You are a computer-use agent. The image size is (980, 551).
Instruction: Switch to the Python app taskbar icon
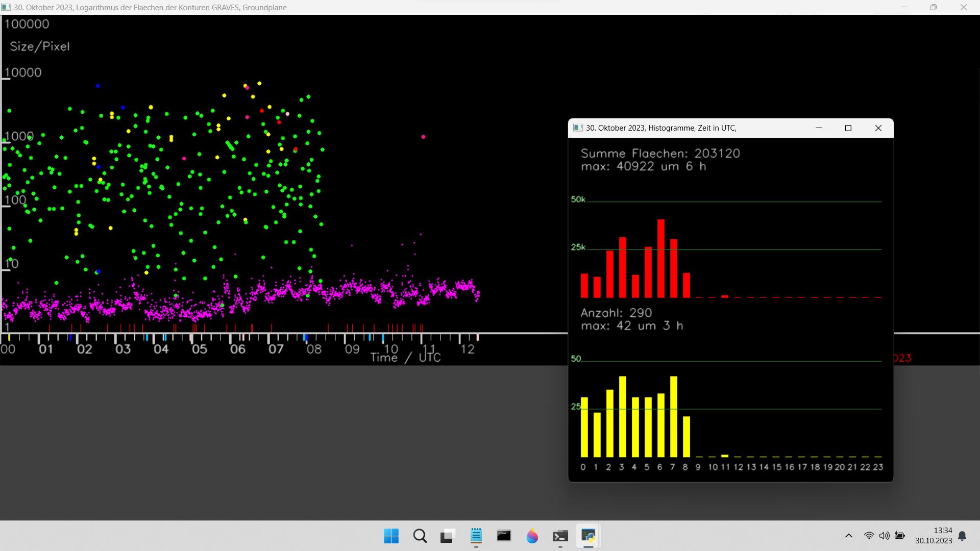pos(588,536)
